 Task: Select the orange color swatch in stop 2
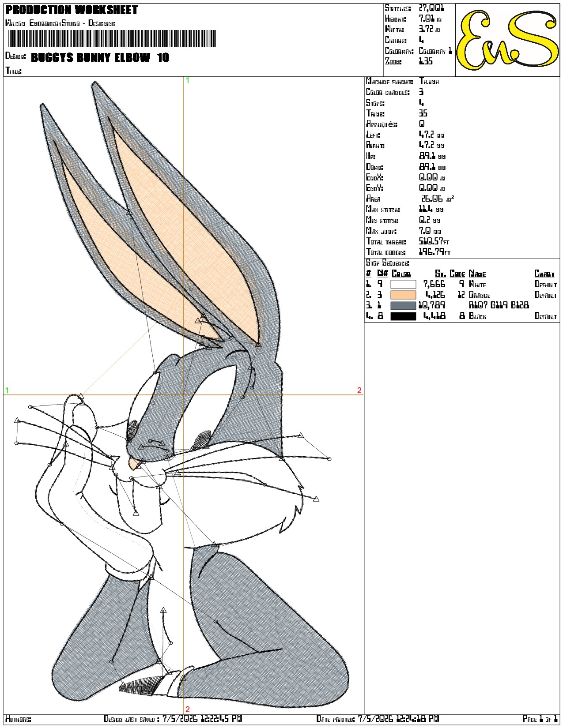[x=403, y=295]
